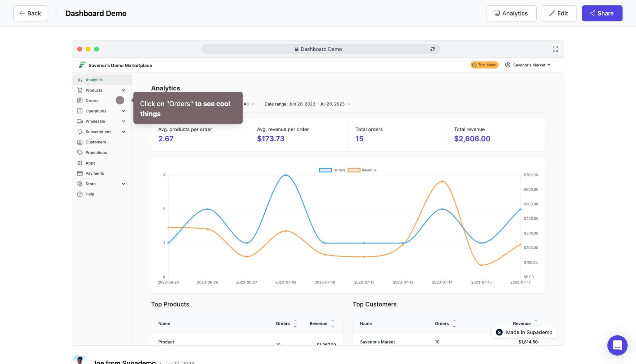636x364 pixels.
Task: Click the Apps grid icon in sidebar
Action: pyautogui.click(x=80, y=163)
